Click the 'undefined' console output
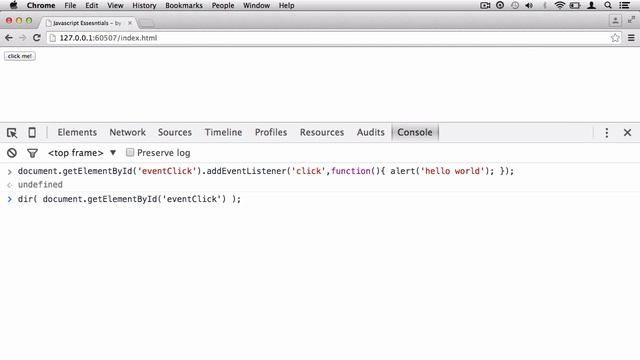This screenshot has height=360, width=640. click(x=40, y=184)
